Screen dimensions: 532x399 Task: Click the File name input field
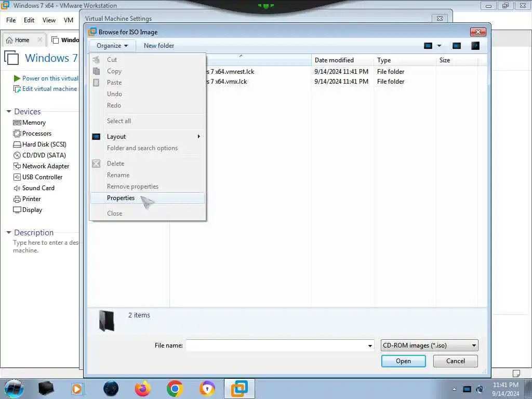coord(276,345)
